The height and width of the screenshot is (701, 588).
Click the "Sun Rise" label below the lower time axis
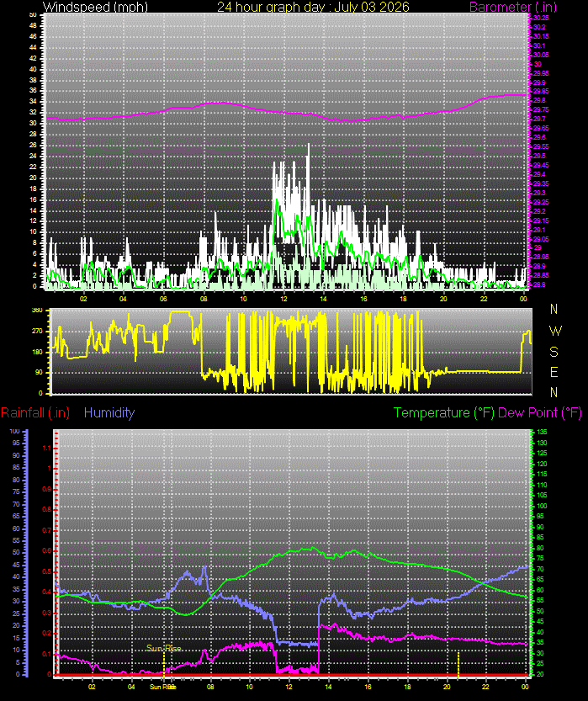(162, 687)
